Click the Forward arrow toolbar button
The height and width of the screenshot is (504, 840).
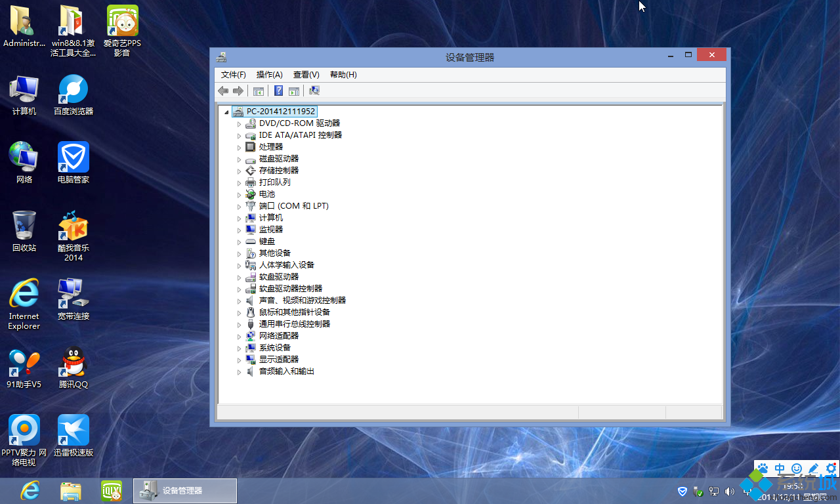click(x=238, y=91)
